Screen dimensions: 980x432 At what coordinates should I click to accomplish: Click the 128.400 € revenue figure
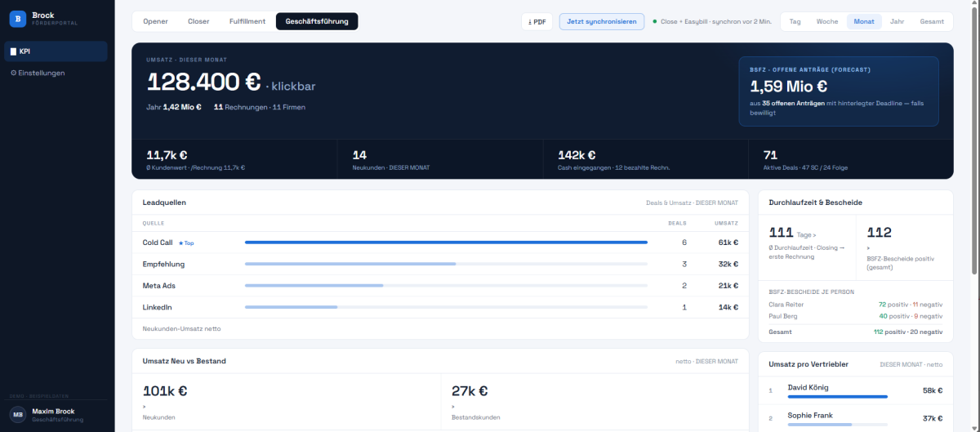(203, 82)
